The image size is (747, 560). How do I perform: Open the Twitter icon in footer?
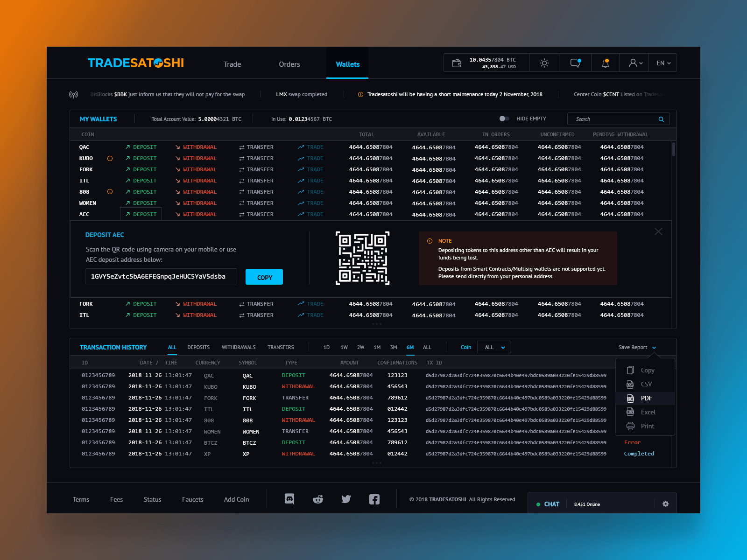click(x=346, y=499)
